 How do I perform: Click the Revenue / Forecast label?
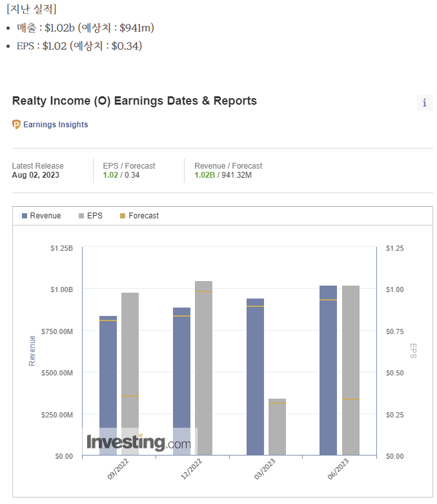coord(229,166)
